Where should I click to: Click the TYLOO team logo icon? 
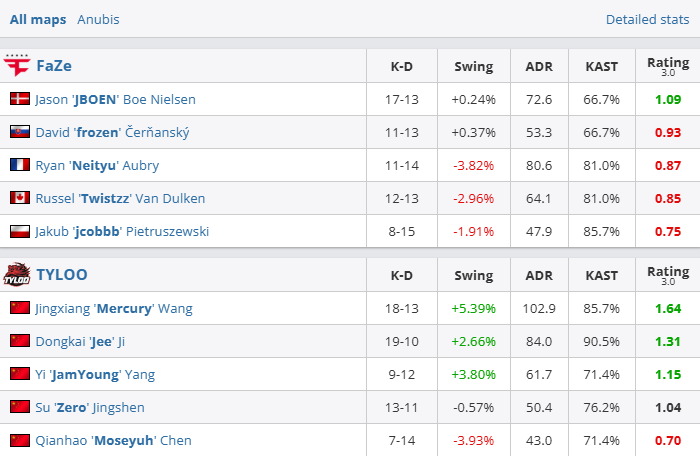point(17,274)
